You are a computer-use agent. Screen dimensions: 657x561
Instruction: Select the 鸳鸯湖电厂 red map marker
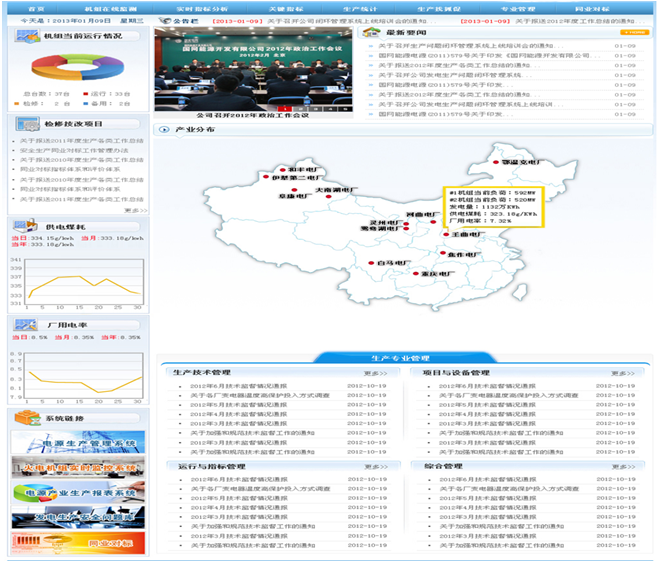tap(406, 229)
